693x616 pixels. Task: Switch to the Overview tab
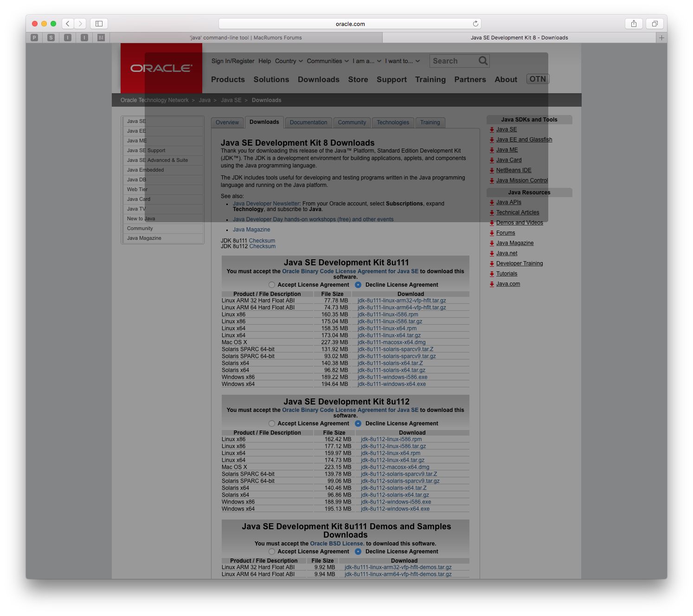tap(227, 122)
